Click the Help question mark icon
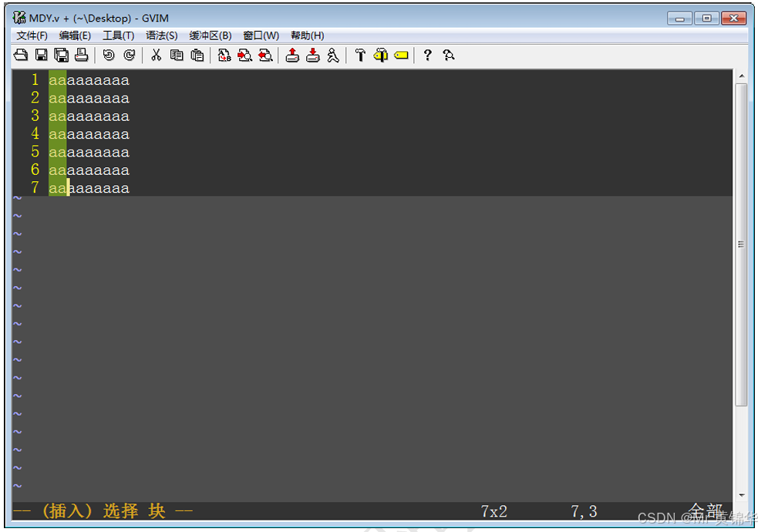 coord(427,56)
